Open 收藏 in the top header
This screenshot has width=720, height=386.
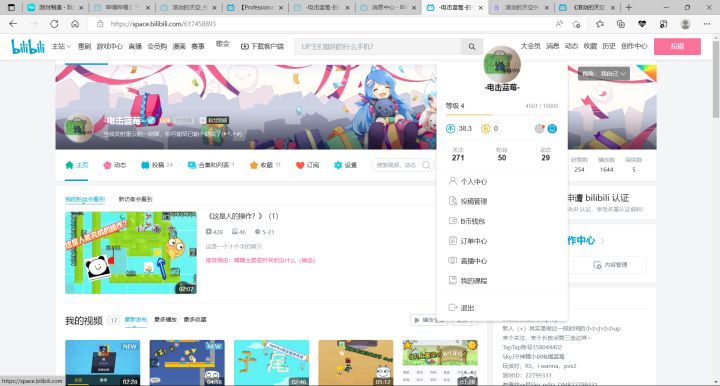tap(590, 46)
